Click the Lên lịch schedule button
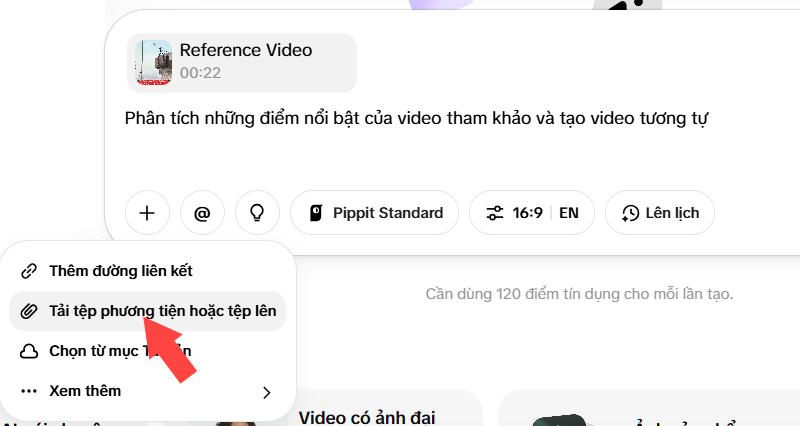Viewport: 800px width, 426px height. [x=660, y=213]
